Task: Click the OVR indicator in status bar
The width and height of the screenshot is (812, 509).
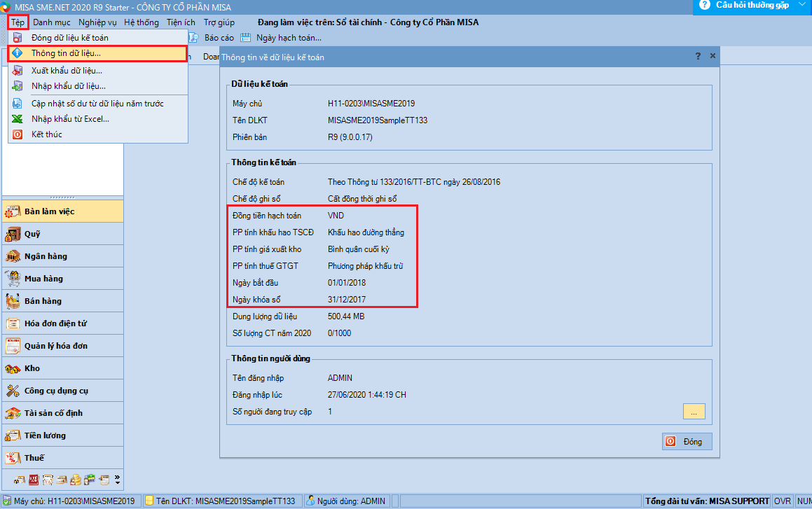Action: point(782,501)
